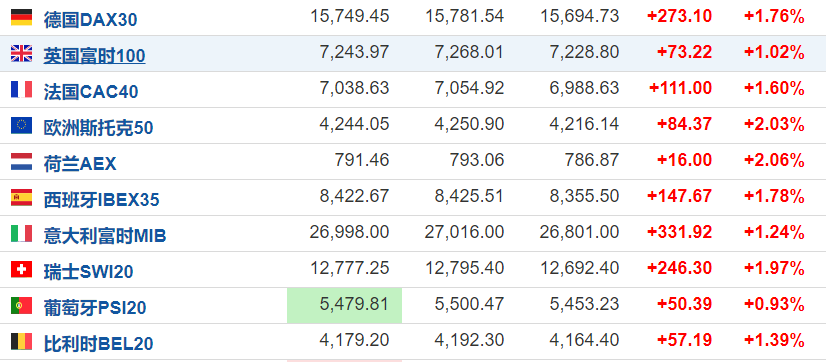Click the Germany flag icon
This screenshot has width=826, height=362.
coord(22,18)
